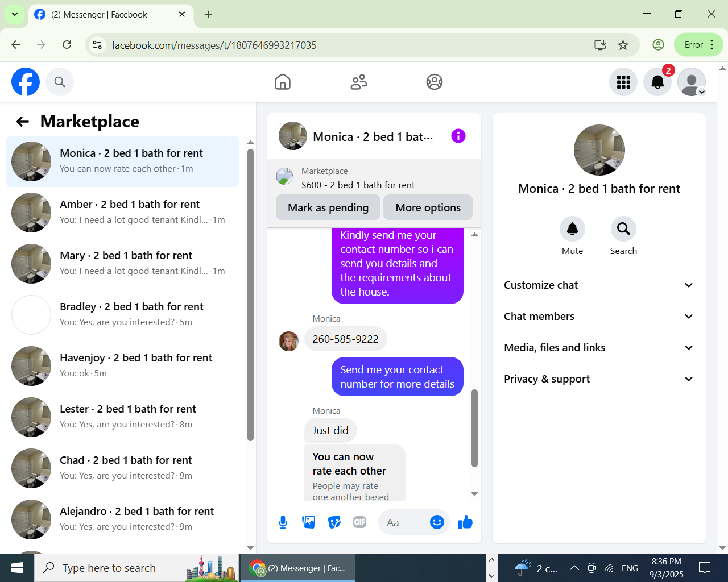Go back to previous page
728x582 pixels.
[16, 45]
